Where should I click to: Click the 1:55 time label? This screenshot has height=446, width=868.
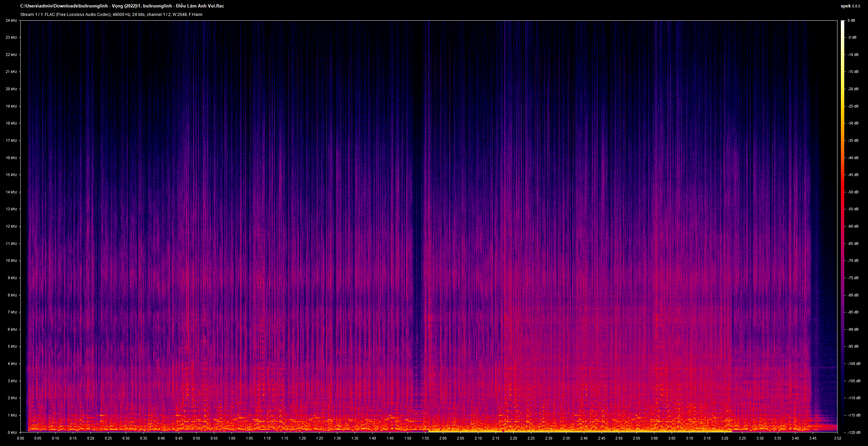pyautogui.click(x=425, y=438)
